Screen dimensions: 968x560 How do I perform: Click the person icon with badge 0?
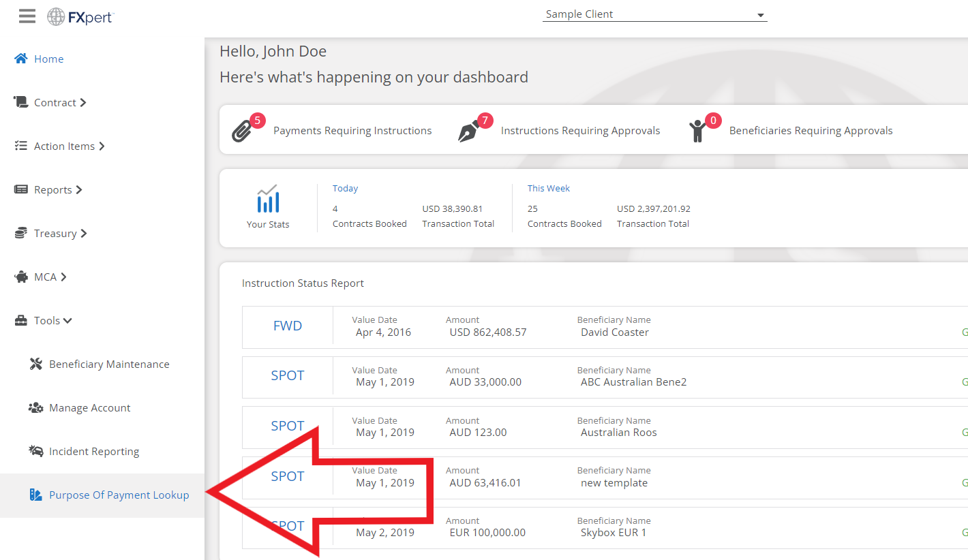tap(696, 131)
